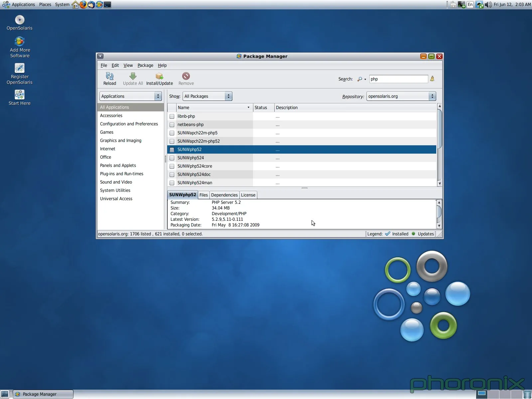Check the SUNWphp524core package checkbox
Viewport: 532px width, 399px height.
point(172,166)
